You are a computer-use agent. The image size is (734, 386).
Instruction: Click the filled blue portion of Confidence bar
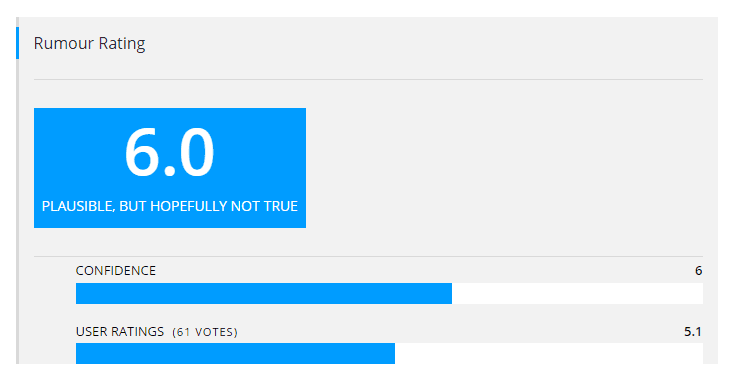click(264, 293)
